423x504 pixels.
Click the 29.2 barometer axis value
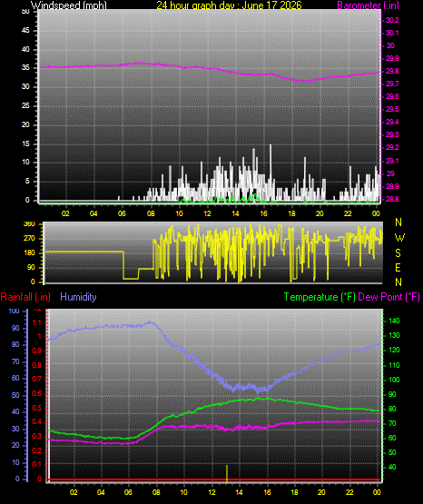[x=392, y=147]
